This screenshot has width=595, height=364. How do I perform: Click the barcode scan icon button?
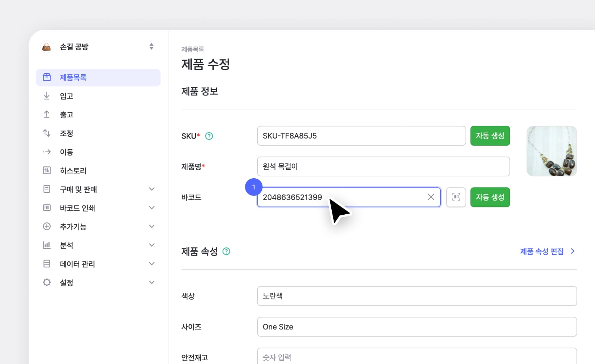[x=456, y=197]
